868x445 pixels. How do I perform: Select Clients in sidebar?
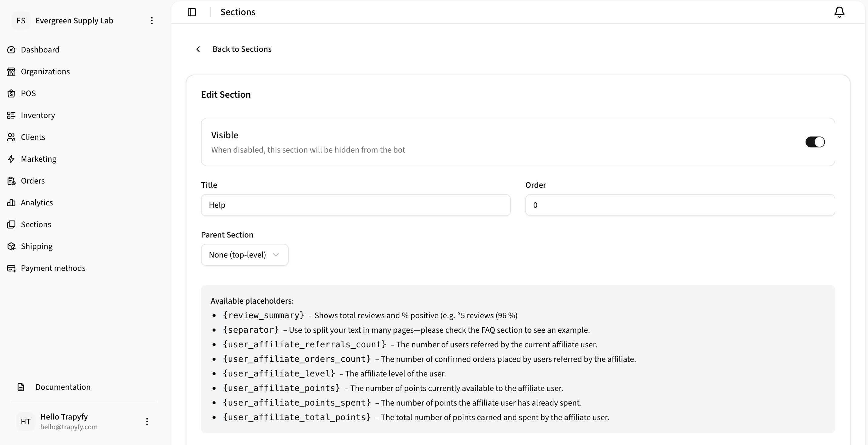(x=33, y=137)
